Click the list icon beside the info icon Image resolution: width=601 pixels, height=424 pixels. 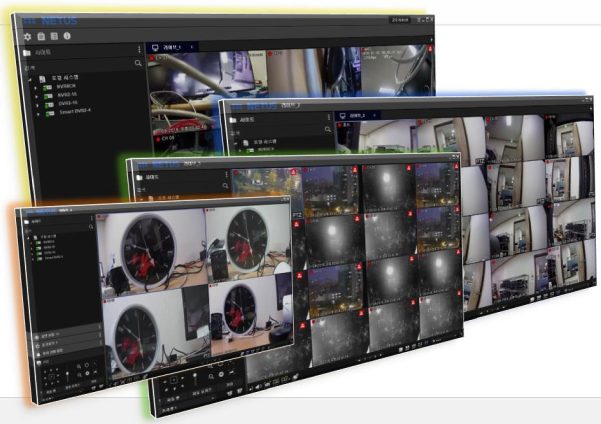(x=54, y=37)
